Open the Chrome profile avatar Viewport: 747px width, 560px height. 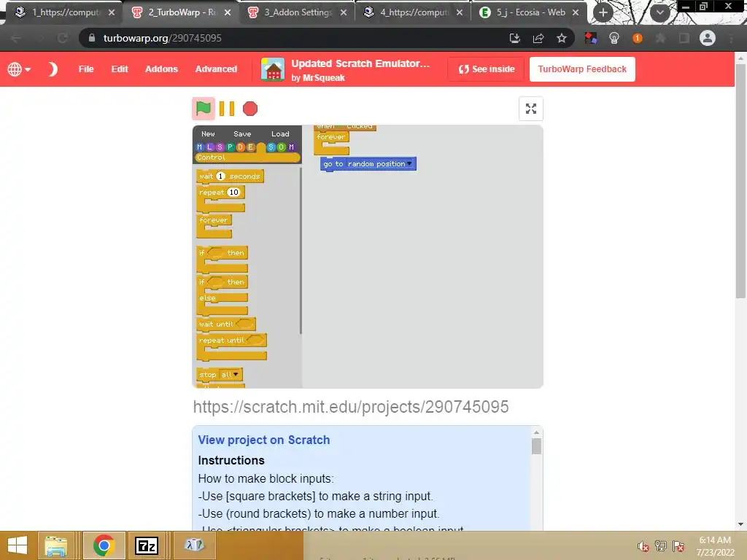coord(708,38)
